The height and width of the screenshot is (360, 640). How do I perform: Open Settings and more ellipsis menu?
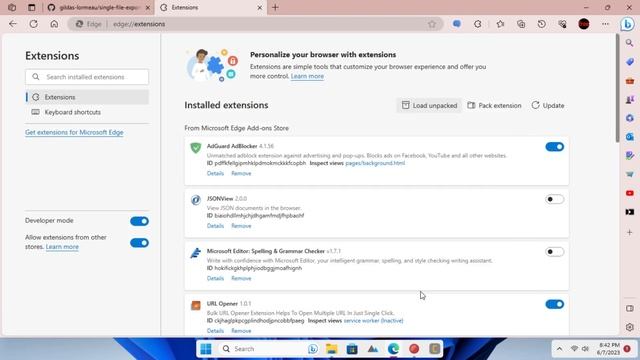coord(605,24)
